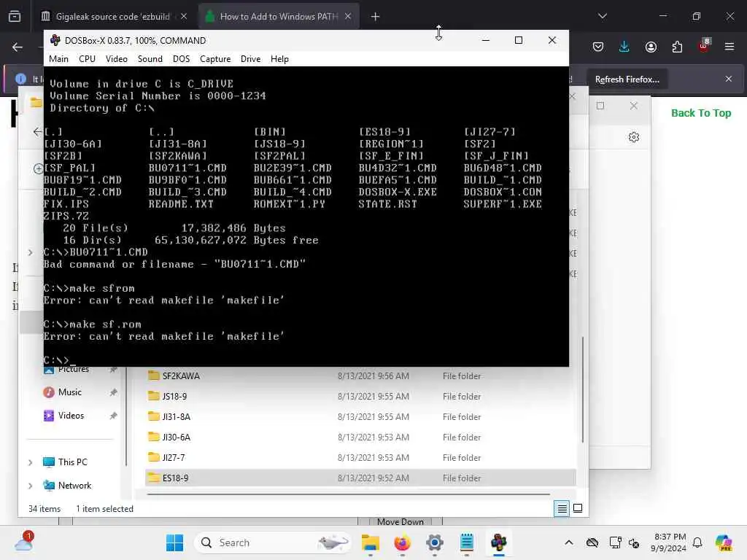Screen dimensions: 747x560
Task: Select the JI31-8A folder in File Explorer
Action: pyautogui.click(x=360, y=416)
